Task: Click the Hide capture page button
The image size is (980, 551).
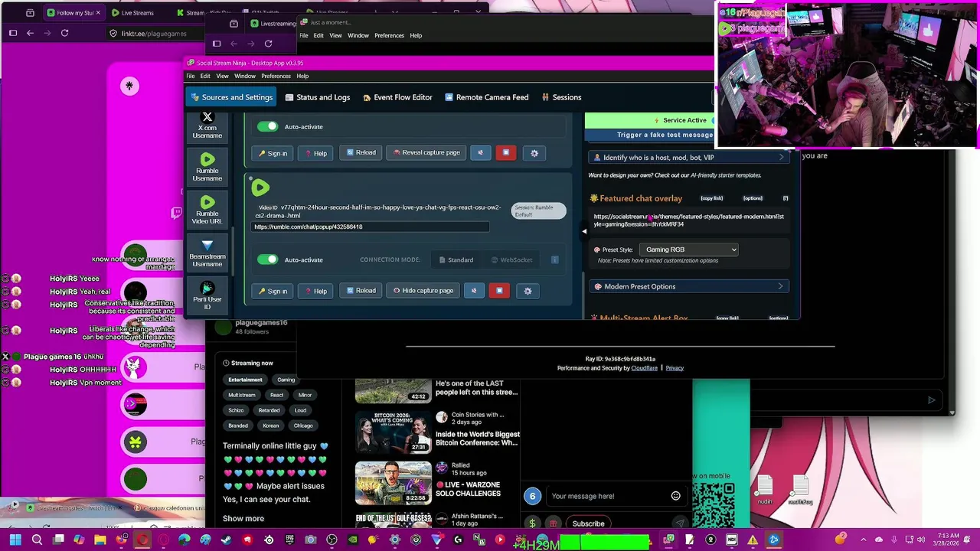Action: (423, 291)
